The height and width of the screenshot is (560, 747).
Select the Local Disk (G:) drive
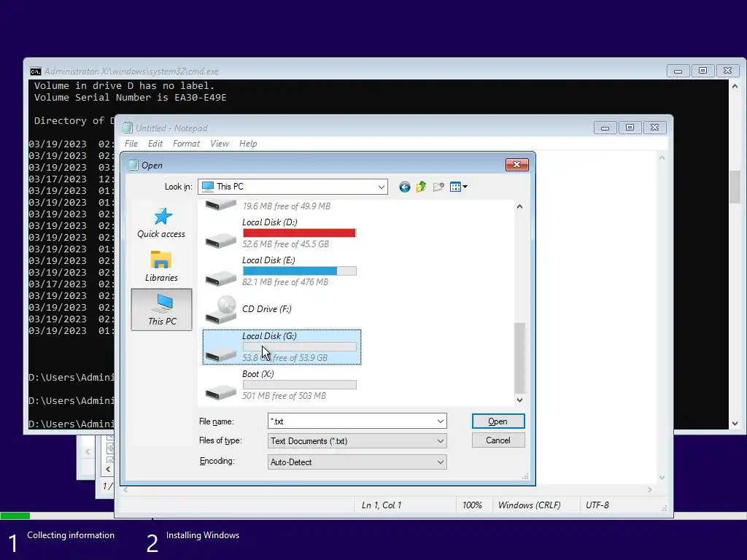pos(282,347)
